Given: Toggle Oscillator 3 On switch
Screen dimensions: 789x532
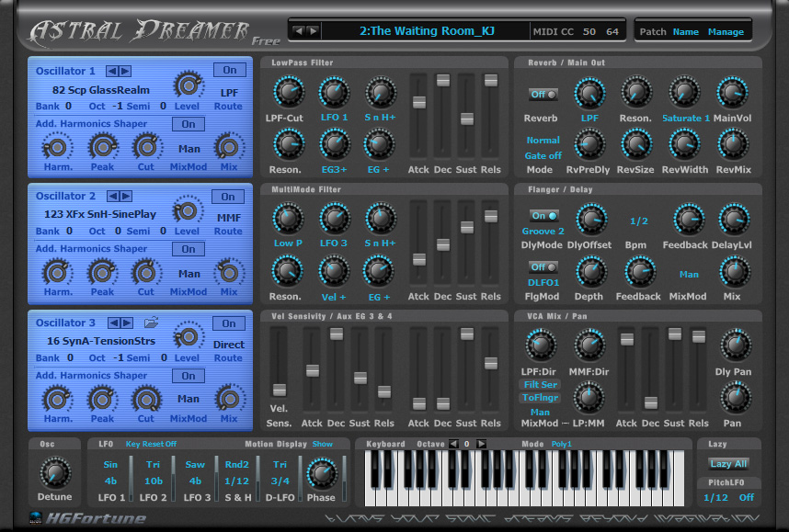Looking at the screenshot, I should tap(229, 323).
